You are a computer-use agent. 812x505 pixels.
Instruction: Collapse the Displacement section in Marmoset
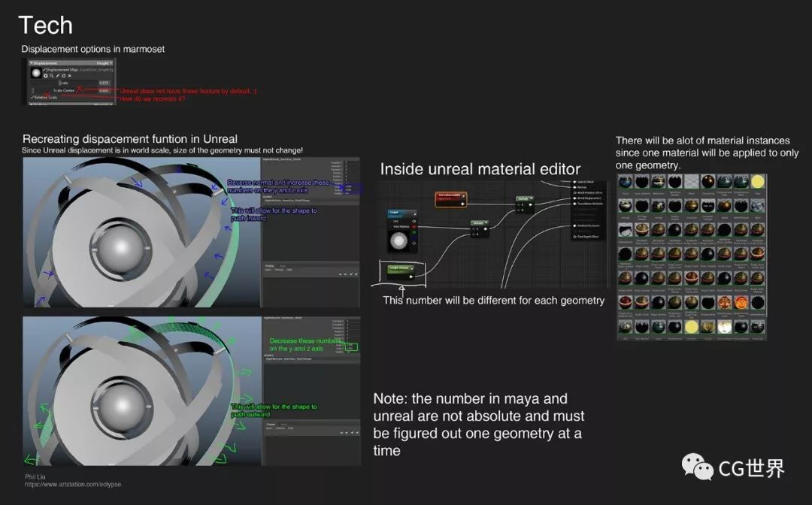tap(32, 63)
